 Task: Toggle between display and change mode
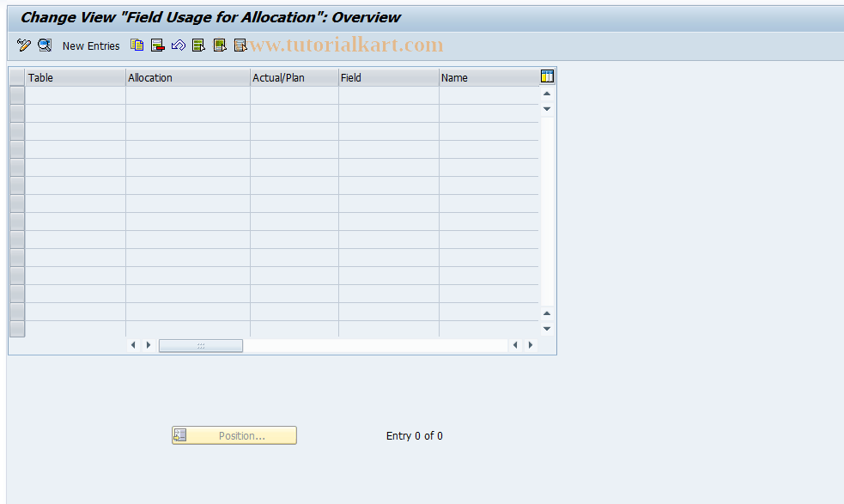[x=22, y=45]
